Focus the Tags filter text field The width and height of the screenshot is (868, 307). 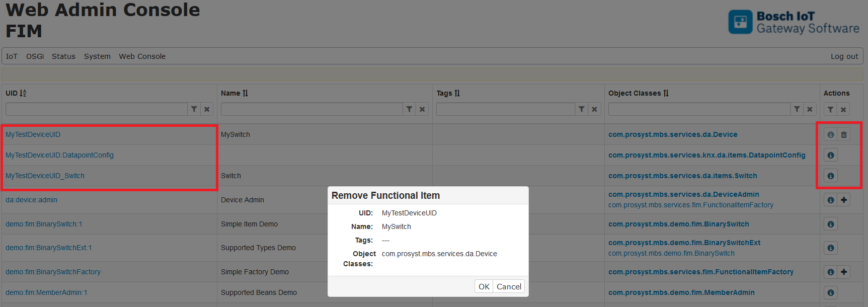click(506, 109)
